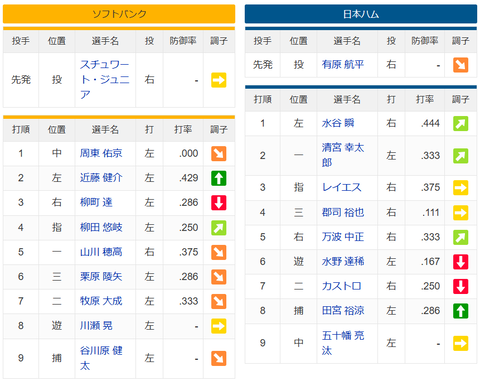
Task: Open player link 水谷 瞬
Action: point(338,123)
